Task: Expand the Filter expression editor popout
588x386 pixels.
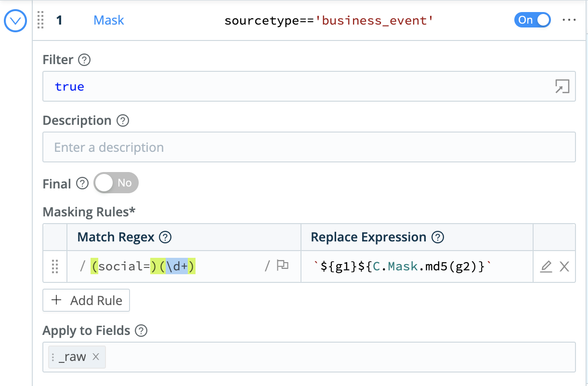Action: pos(562,86)
